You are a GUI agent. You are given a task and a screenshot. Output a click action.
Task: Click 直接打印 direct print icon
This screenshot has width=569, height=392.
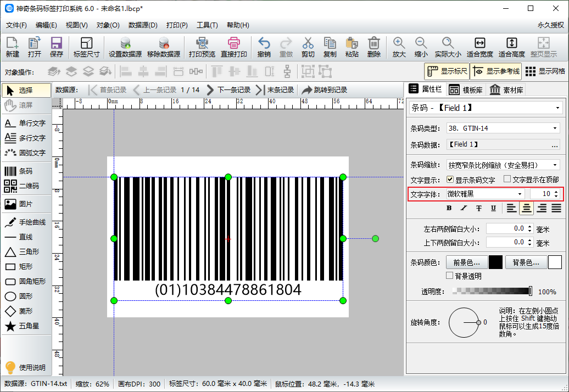(x=234, y=47)
